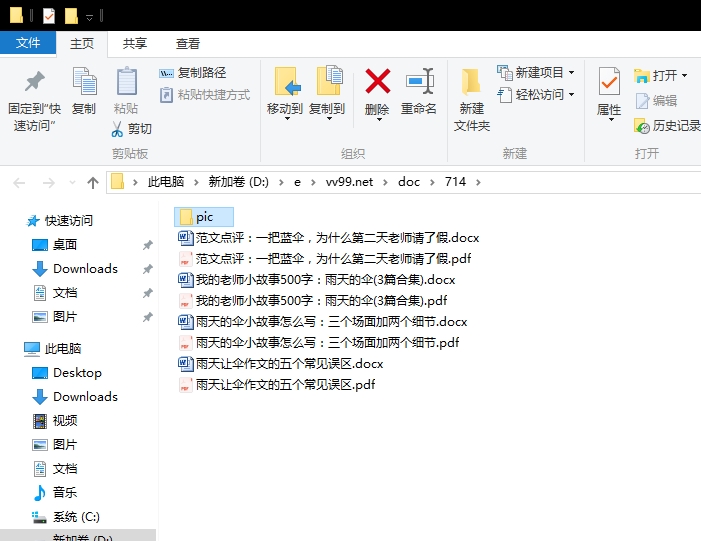Select 雨天让伞作文的五个常见误区 docx file
Image resolution: width=701 pixels, height=541 pixels.
280,363
